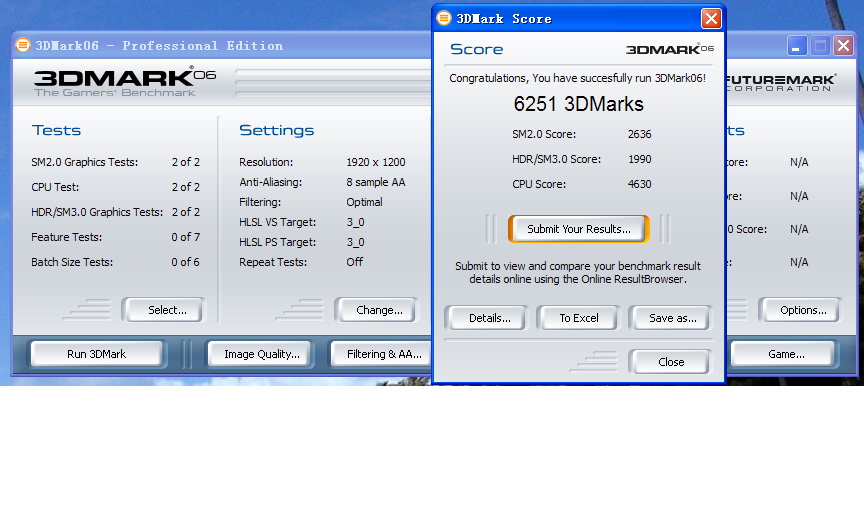Viewport: 864px width, 518px height.
Task: Open the Options... dialog
Action: tap(803, 310)
